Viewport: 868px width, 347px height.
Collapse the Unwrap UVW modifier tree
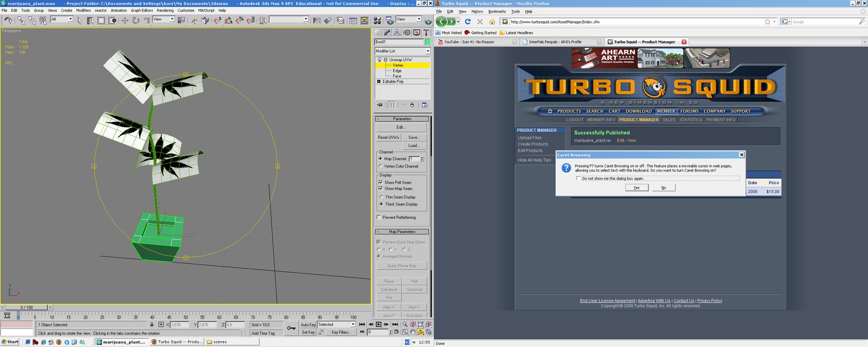pos(386,60)
